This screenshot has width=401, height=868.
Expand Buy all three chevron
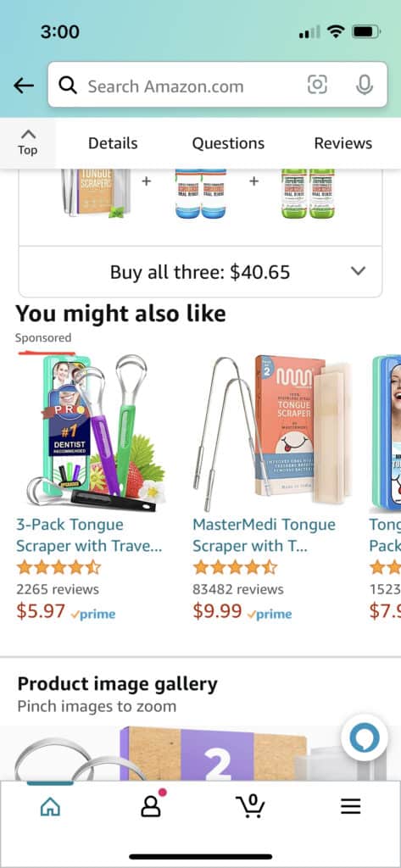pyautogui.click(x=359, y=271)
